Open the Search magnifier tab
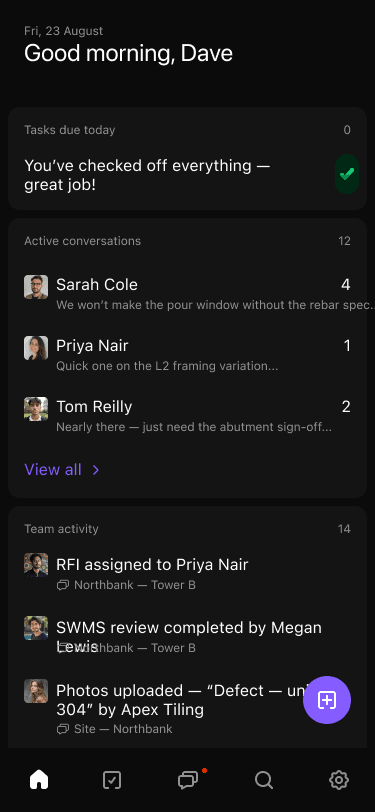The image size is (375, 812). [x=264, y=779]
